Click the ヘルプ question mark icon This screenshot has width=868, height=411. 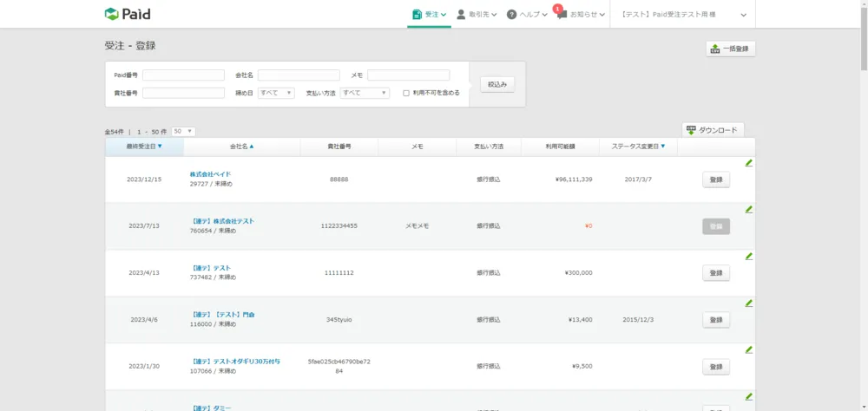coord(511,15)
